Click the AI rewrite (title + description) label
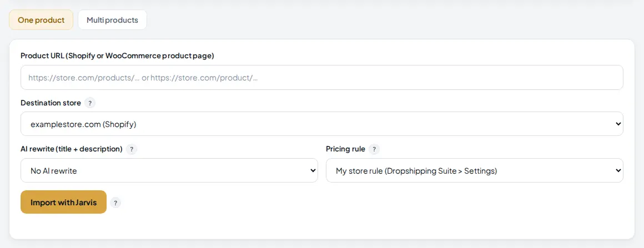644x248 pixels. coord(72,149)
